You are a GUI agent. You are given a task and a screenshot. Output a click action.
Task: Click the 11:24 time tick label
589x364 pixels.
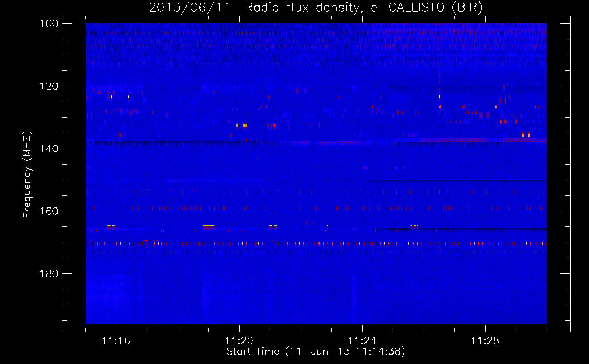click(362, 341)
